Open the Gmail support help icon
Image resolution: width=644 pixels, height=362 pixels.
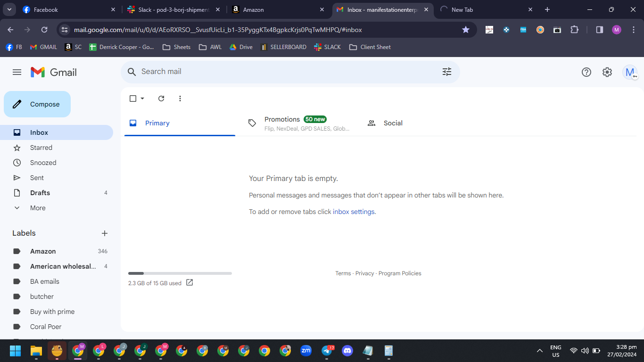pyautogui.click(x=586, y=72)
